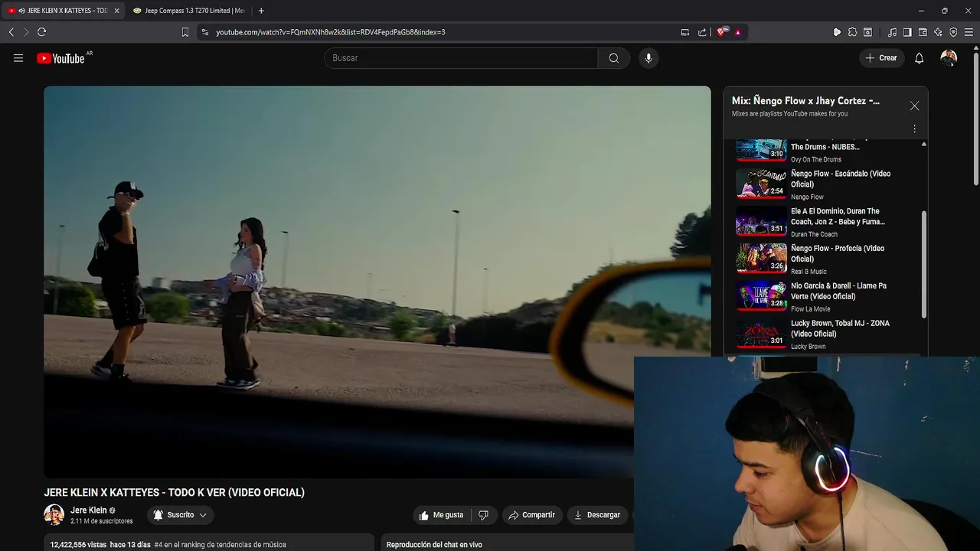Close the Mix playlist panel

(x=914, y=106)
